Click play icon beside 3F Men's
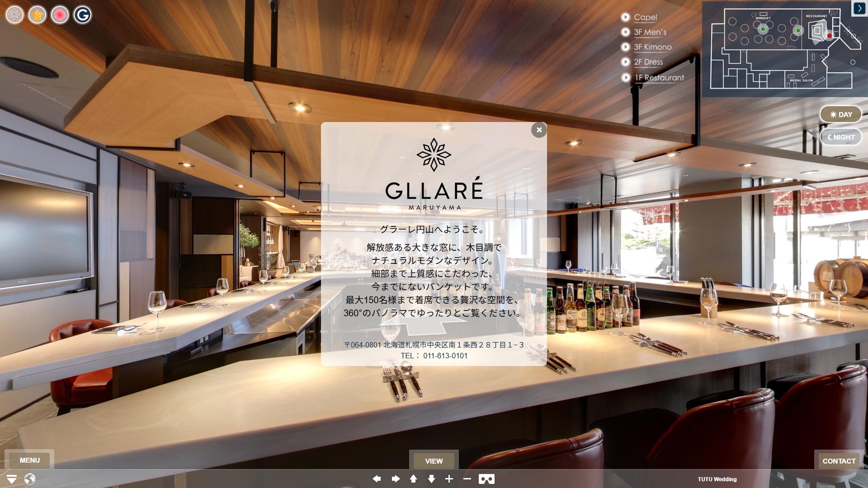This screenshot has width=868, height=488. pyautogui.click(x=625, y=32)
